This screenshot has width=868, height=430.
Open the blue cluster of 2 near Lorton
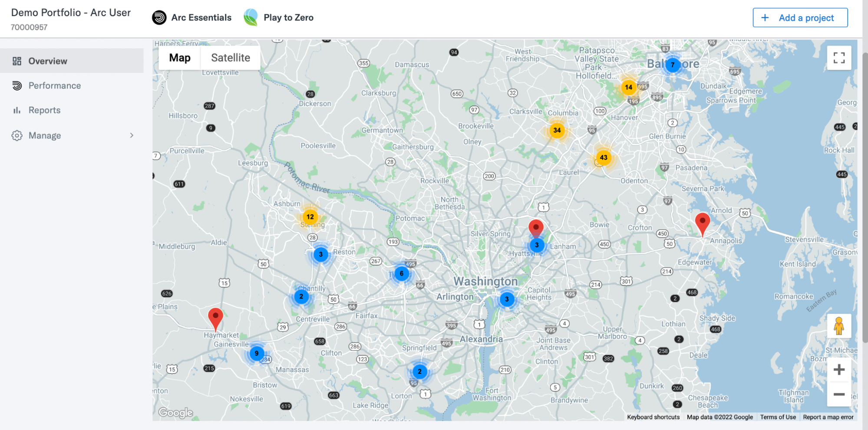pos(419,371)
